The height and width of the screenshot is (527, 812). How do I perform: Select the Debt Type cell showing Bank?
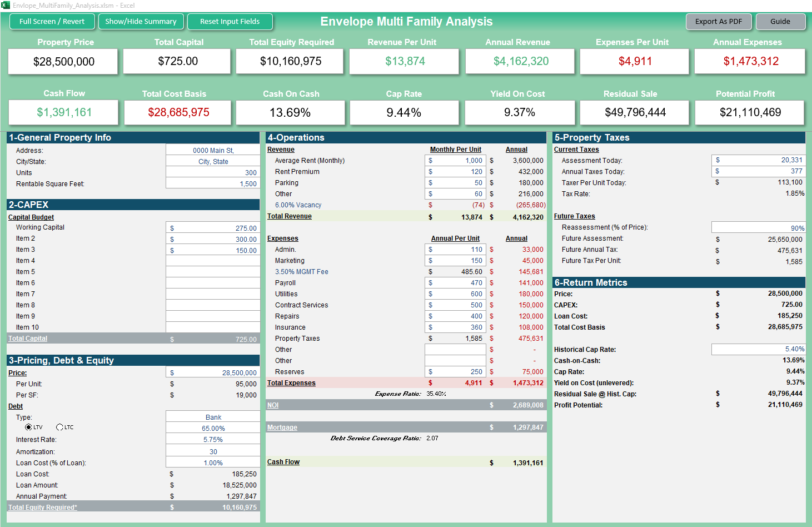point(213,417)
